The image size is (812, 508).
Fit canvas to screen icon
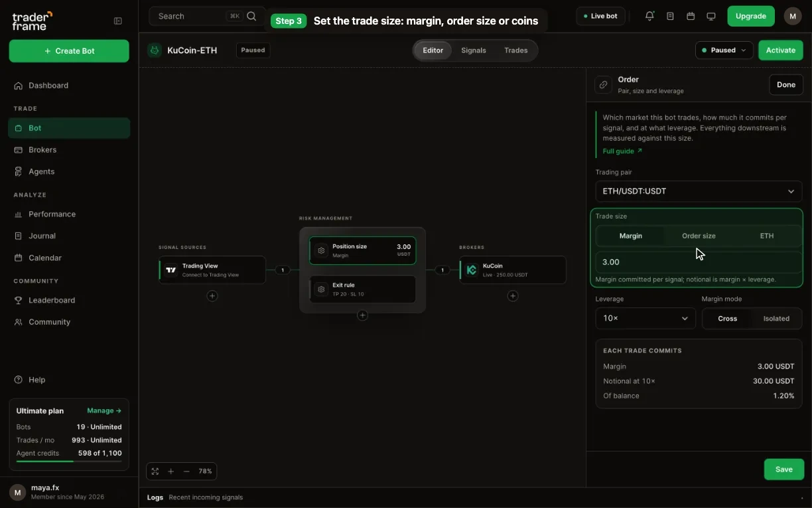click(155, 471)
